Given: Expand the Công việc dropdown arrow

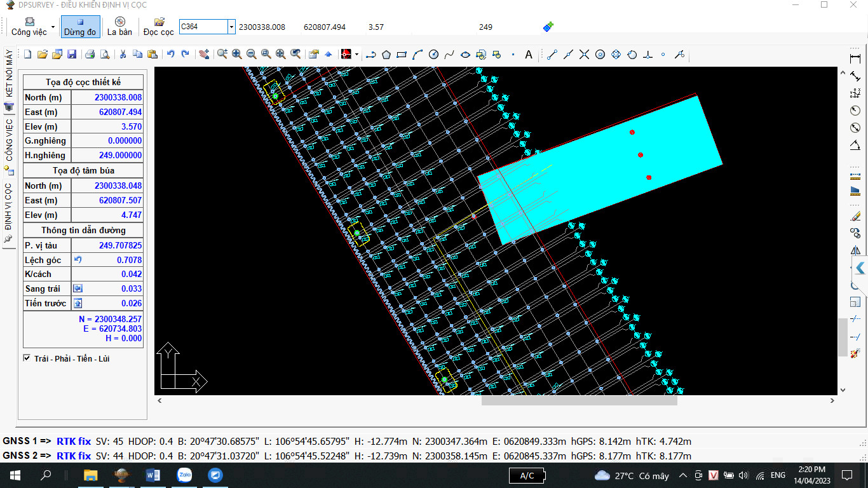Looking at the screenshot, I should pos(54,27).
